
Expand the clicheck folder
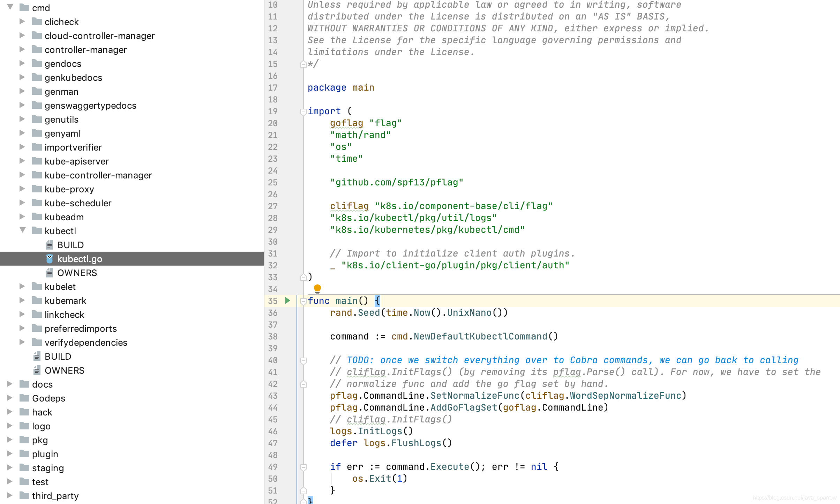pyautogui.click(x=22, y=21)
